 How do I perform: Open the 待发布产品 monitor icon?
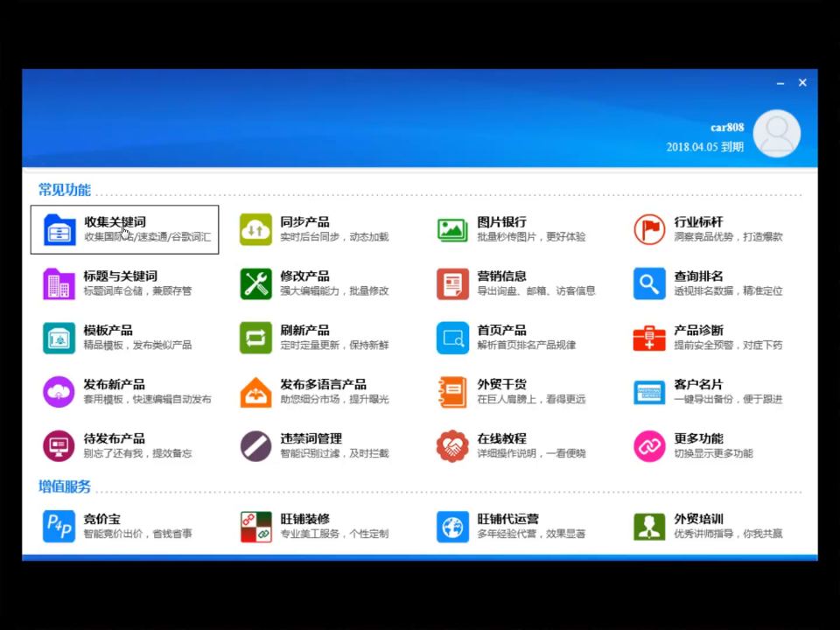tap(59, 445)
